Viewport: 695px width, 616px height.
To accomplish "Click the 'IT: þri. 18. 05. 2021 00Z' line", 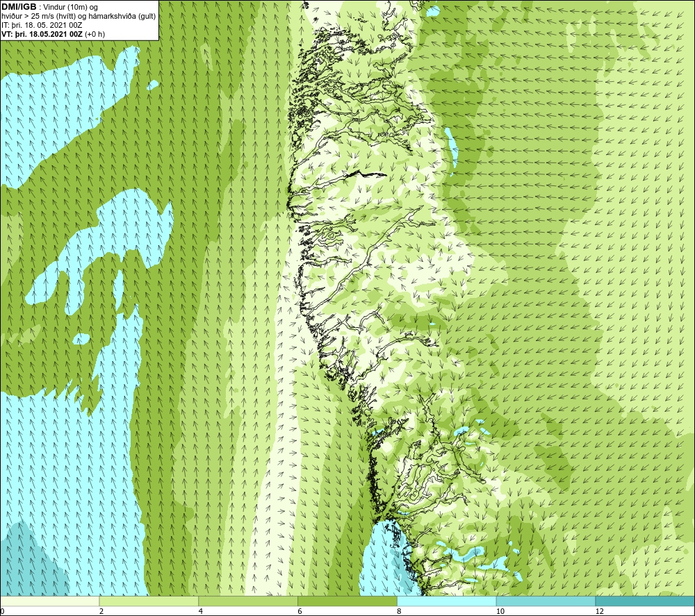I will point(42,25).
